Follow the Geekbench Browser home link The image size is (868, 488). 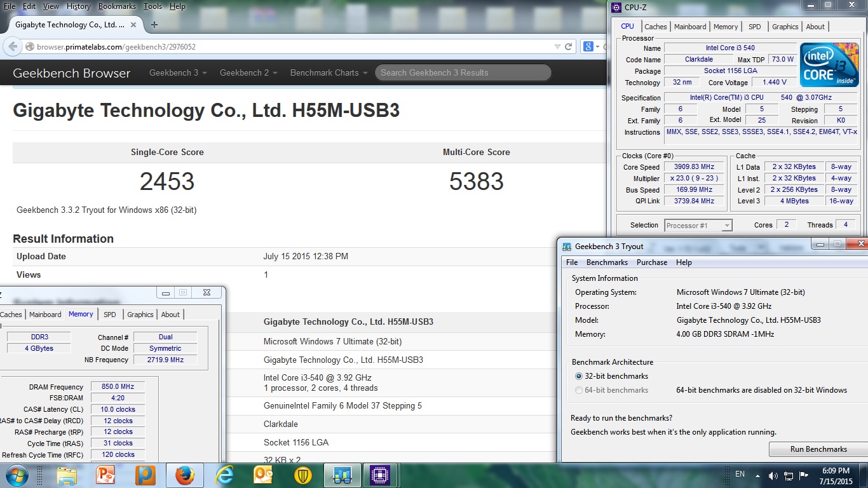72,73
